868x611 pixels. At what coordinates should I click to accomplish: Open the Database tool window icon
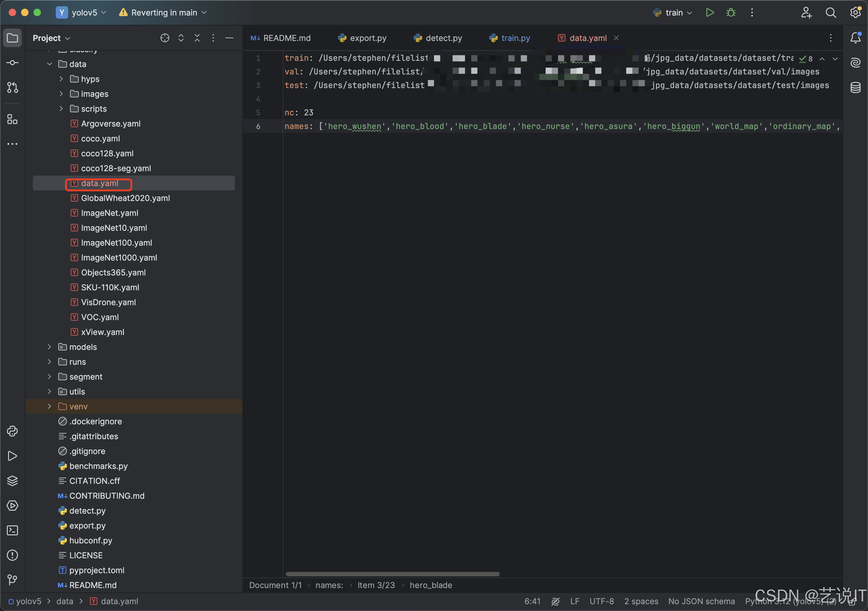tap(855, 88)
